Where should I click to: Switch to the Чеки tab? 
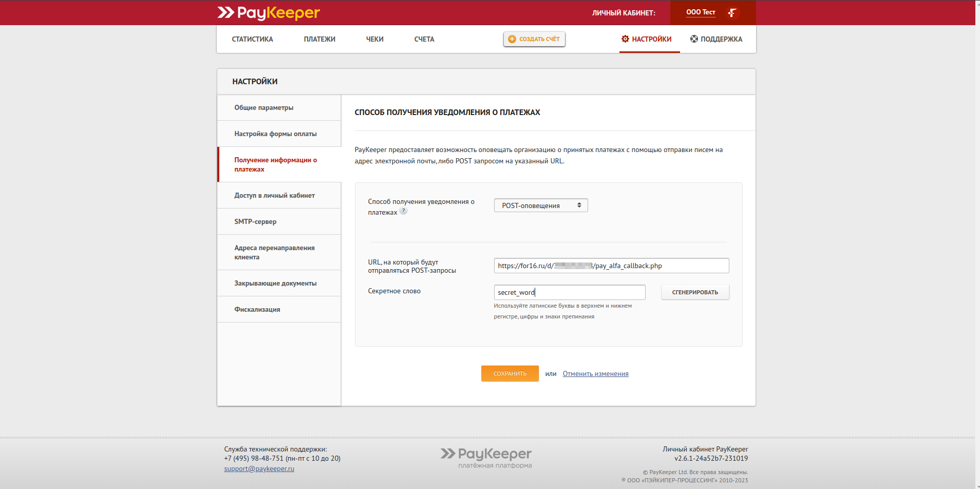(374, 39)
